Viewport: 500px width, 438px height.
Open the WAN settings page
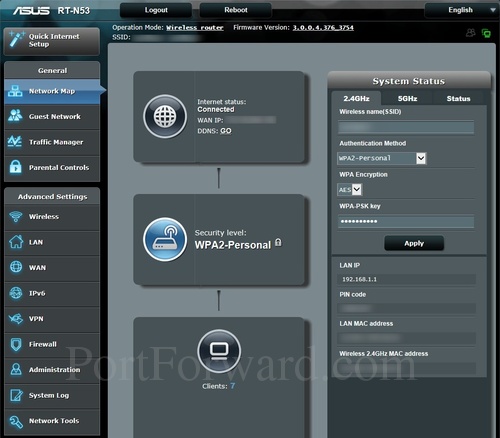(x=52, y=268)
